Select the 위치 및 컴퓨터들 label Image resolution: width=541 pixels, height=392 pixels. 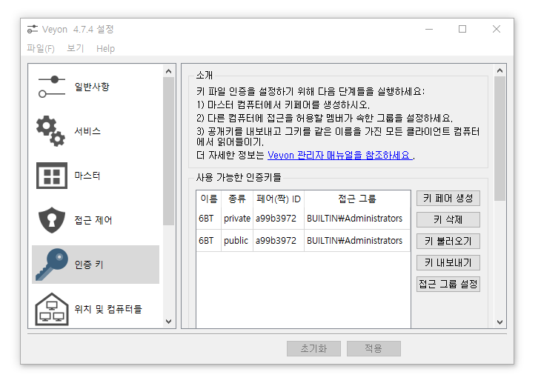[108, 309]
